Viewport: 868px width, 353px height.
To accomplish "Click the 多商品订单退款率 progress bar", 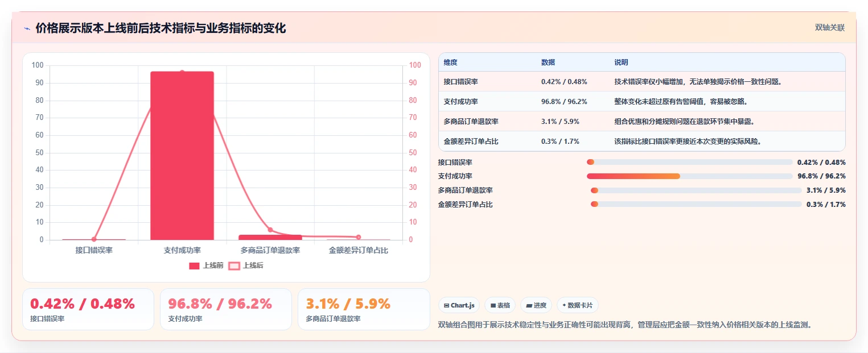I will click(x=696, y=190).
